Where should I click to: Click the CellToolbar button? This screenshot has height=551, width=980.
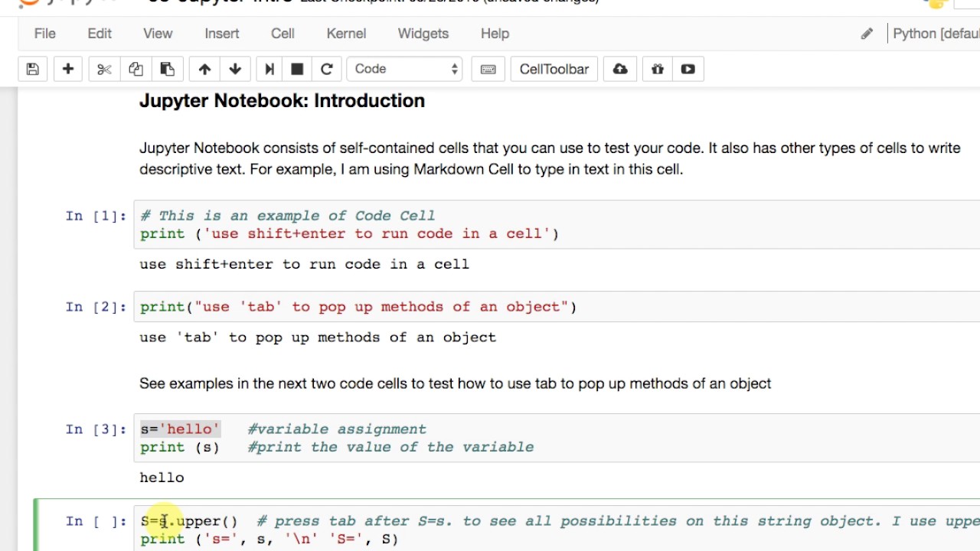(x=554, y=69)
